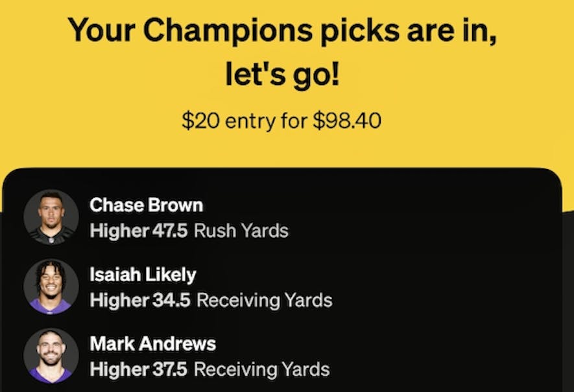Click the Higher 47.5 pick value

pos(139,231)
